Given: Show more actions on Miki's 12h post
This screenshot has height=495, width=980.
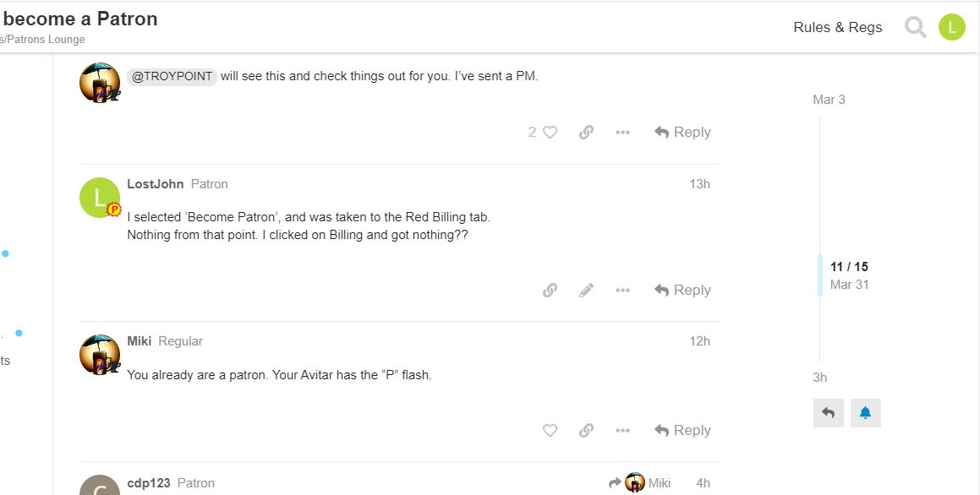Looking at the screenshot, I should tap(623, 431).
